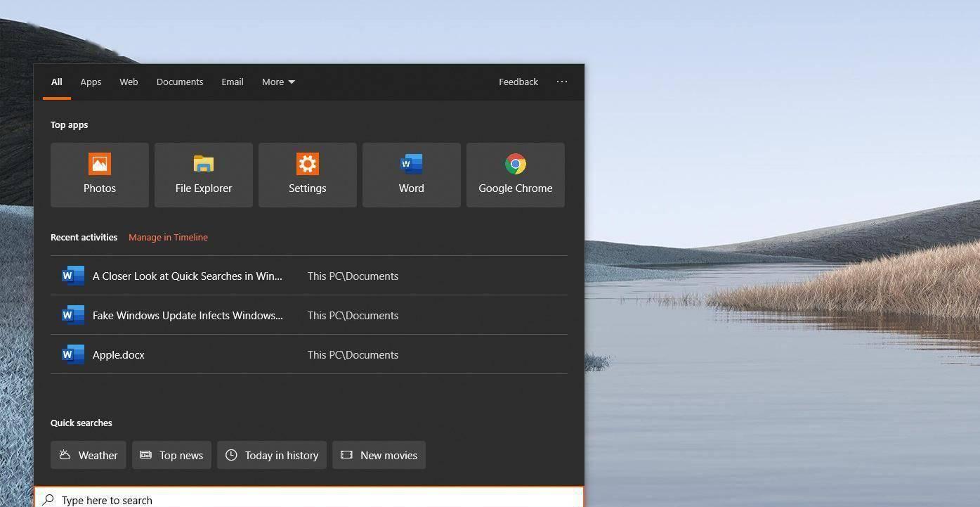Open the Settings gear tile
Screen dimensions: 980x507
tap(308, 175)
